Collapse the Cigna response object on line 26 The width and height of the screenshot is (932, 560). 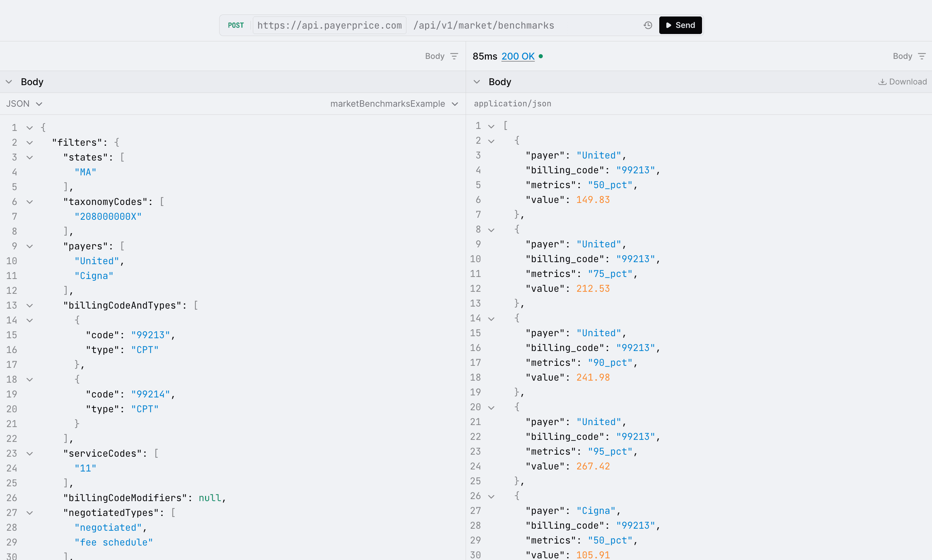491,496
